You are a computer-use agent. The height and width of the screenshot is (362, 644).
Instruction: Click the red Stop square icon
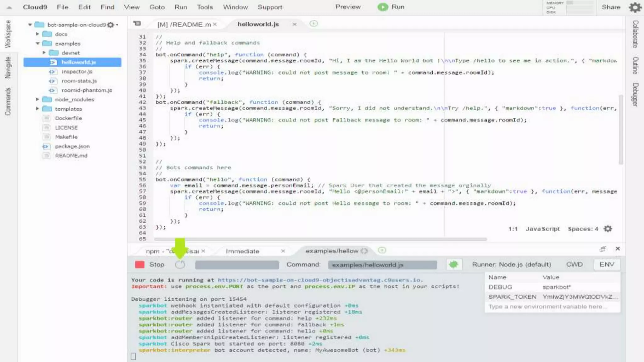click(140, 265)
